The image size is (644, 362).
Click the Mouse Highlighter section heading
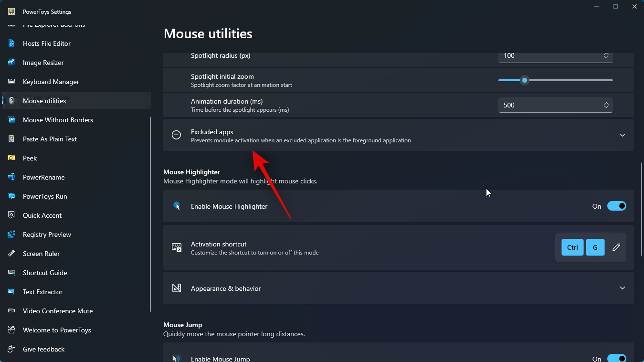[191, 172]
